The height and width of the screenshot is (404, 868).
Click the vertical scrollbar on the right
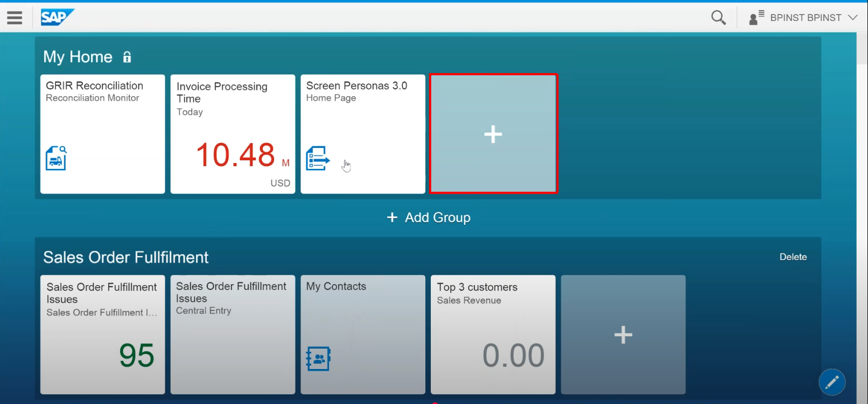click(x=862, y=48)
